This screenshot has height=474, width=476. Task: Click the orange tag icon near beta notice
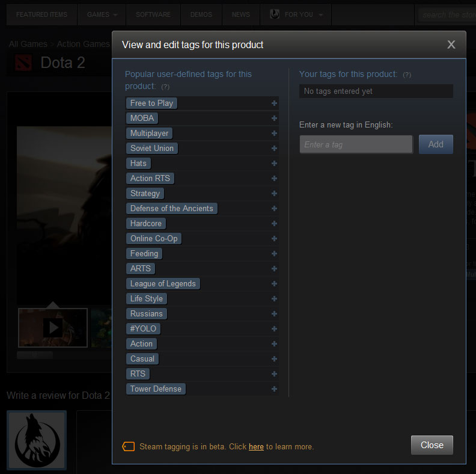pyautogui.click(x=129, y=446)
